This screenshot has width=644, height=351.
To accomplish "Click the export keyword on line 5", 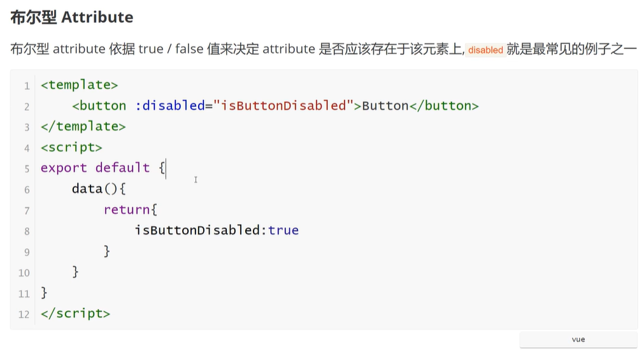I will click(x=64, y=168).
